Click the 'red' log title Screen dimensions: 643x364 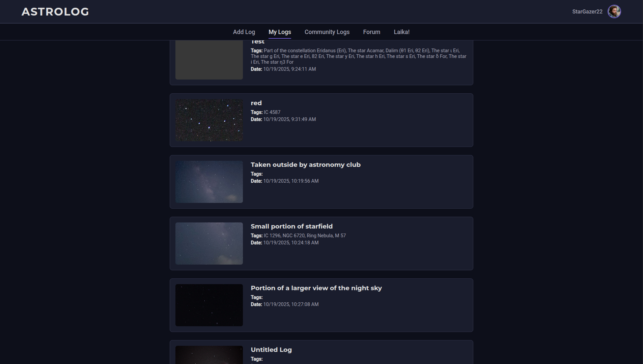click(256, 103)
